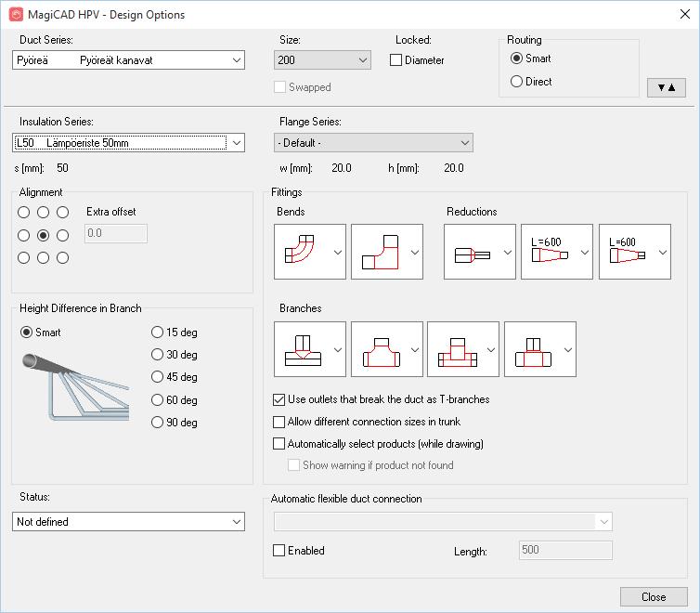
Task: Click the collapse/expand arrows button
Action: point(666,87)
